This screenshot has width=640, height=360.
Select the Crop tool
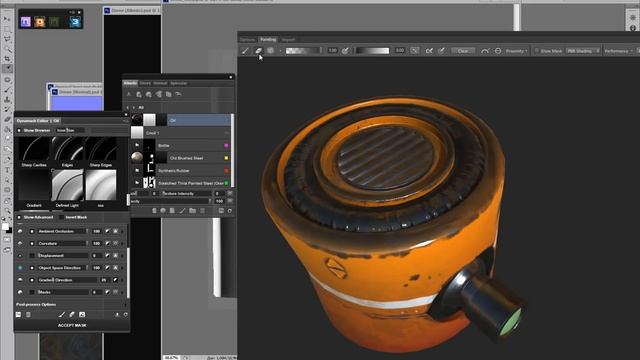point(7,59)
